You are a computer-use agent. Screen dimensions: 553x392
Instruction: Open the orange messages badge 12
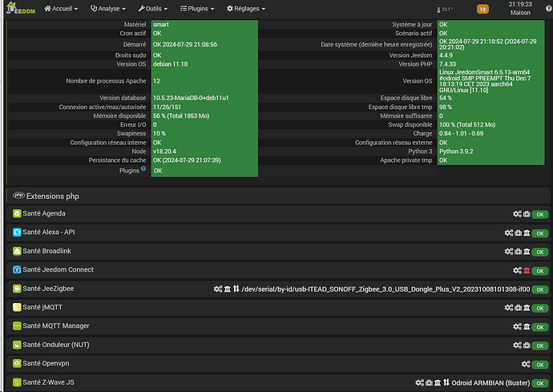482,10
